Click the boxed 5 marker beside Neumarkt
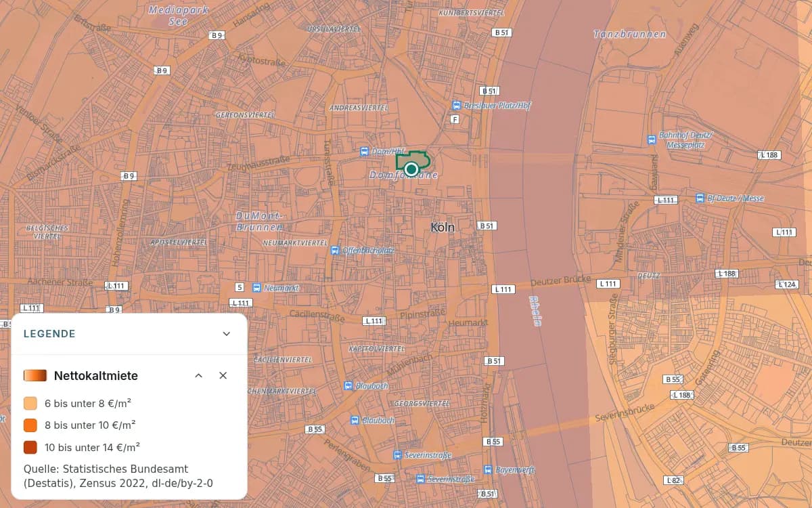The height and width of the screenshot is (508, 812). pos(240,287)
